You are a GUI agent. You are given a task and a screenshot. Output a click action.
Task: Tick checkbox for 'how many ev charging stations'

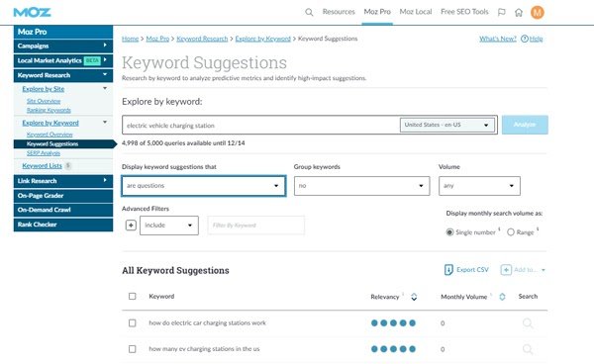[133, 349]
